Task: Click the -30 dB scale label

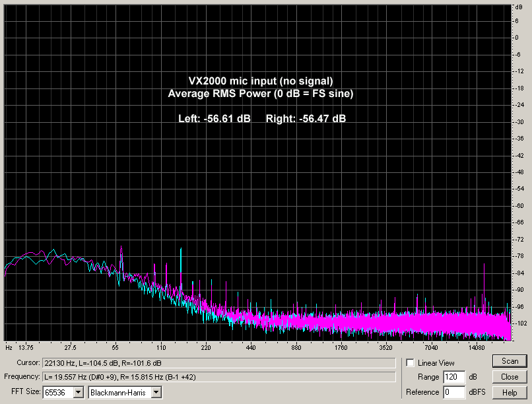Action: (519, 121)
